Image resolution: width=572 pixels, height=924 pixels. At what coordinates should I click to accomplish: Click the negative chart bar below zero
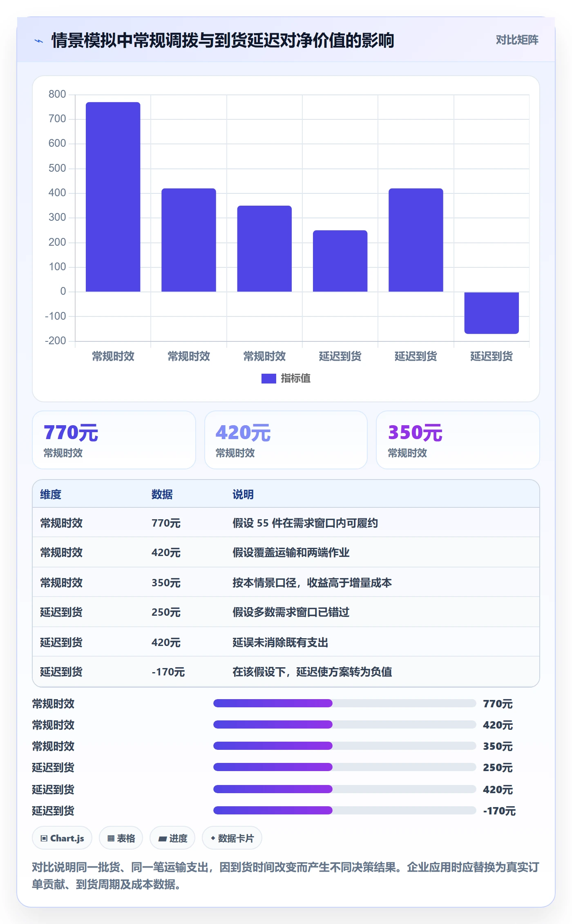click(491, 313)
